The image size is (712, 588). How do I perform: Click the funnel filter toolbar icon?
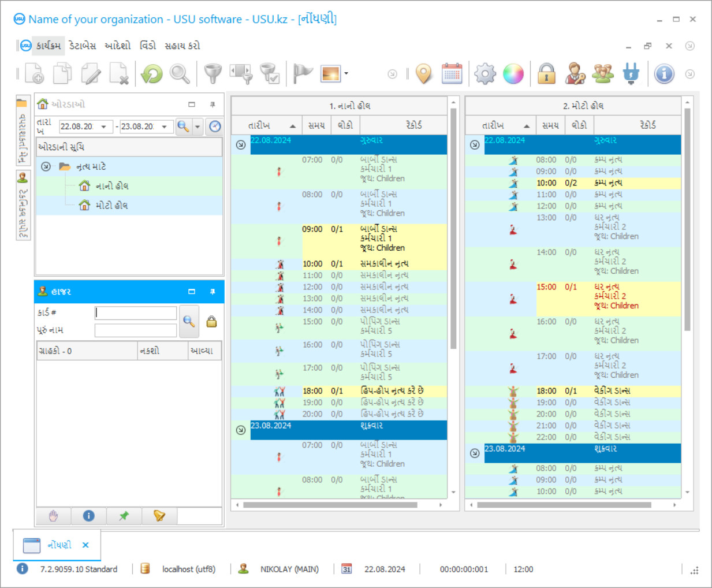pyautogui.click(x=213, y=74)
